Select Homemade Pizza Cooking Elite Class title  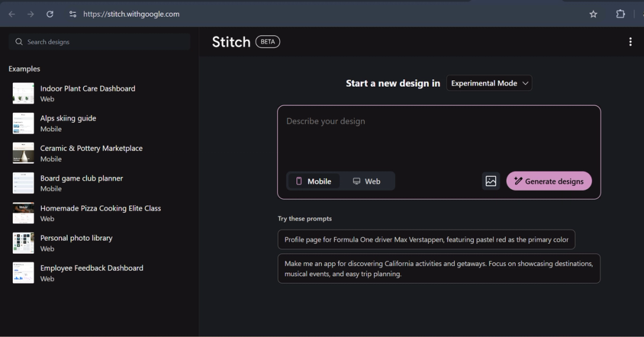click(100, 208)
